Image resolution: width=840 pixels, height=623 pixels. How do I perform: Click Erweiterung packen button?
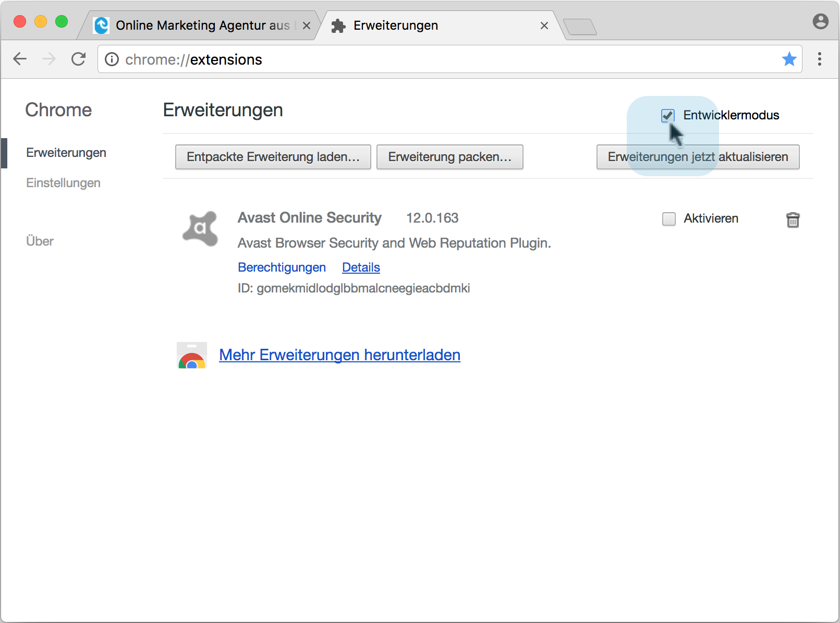point(449,157)
